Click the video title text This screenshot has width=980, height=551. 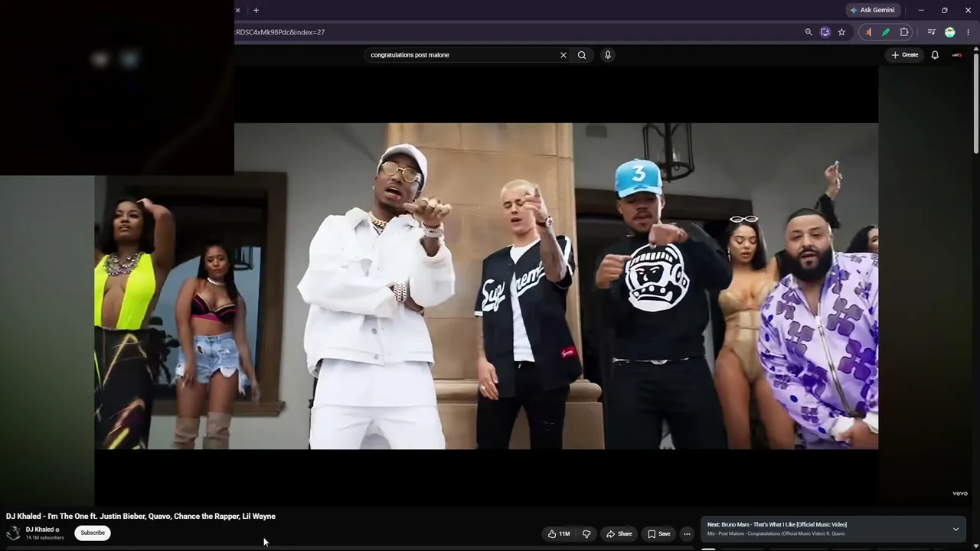pyautogui.click(x=141, y=517)
